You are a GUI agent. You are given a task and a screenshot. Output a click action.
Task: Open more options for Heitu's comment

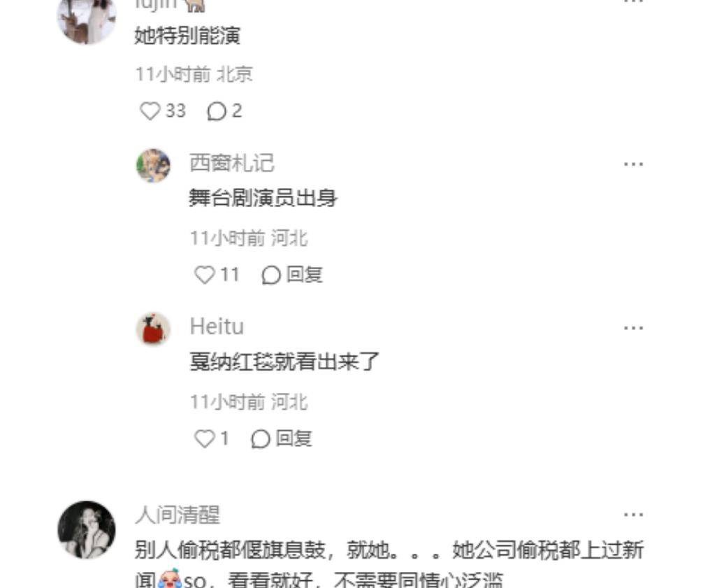[x=633, y=327]
